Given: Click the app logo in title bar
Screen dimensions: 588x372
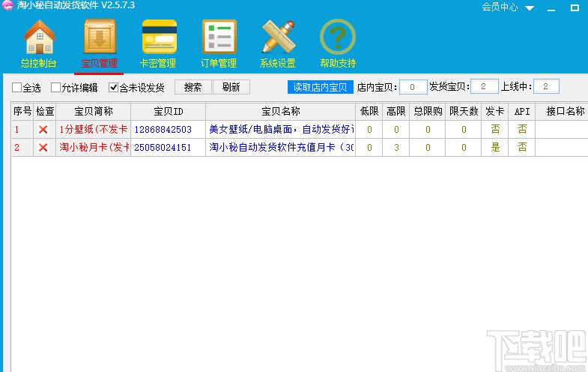Looking at the screenshot, I should (7, 6).
